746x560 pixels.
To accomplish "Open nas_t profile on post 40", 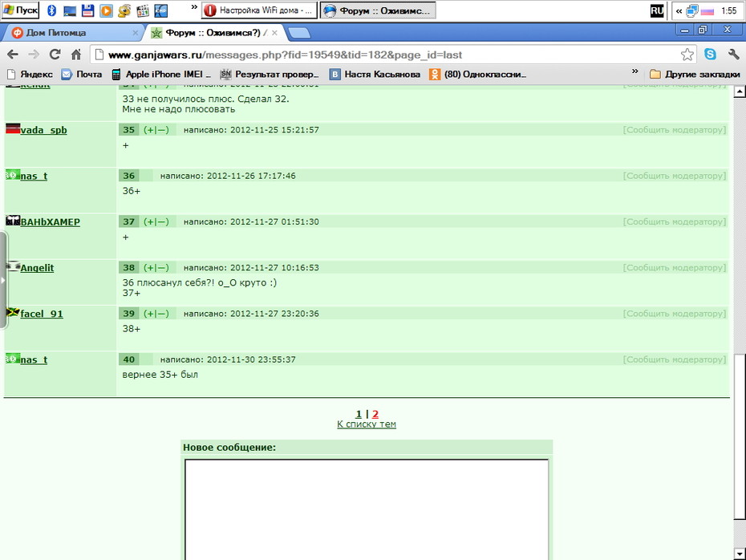I will 34,360.
